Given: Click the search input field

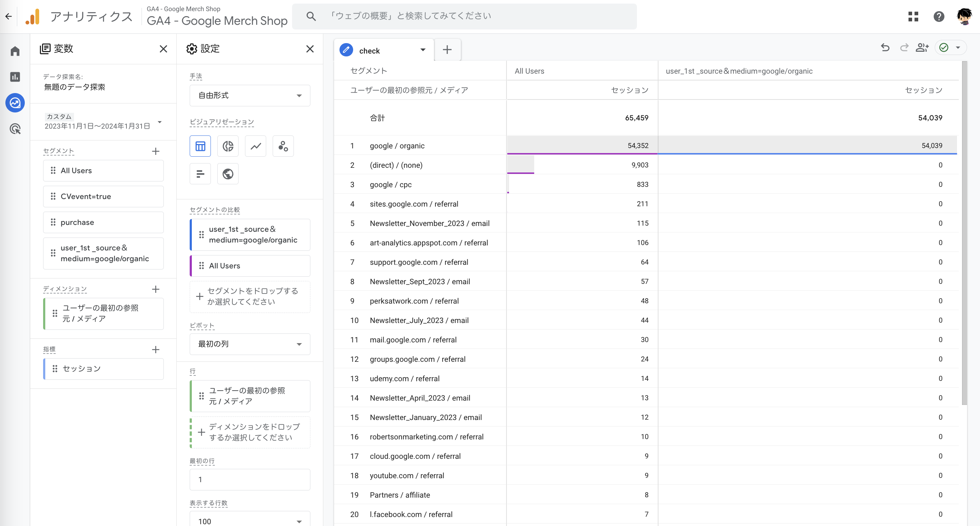Looking at the screenshot, I should tap(464, 17).
